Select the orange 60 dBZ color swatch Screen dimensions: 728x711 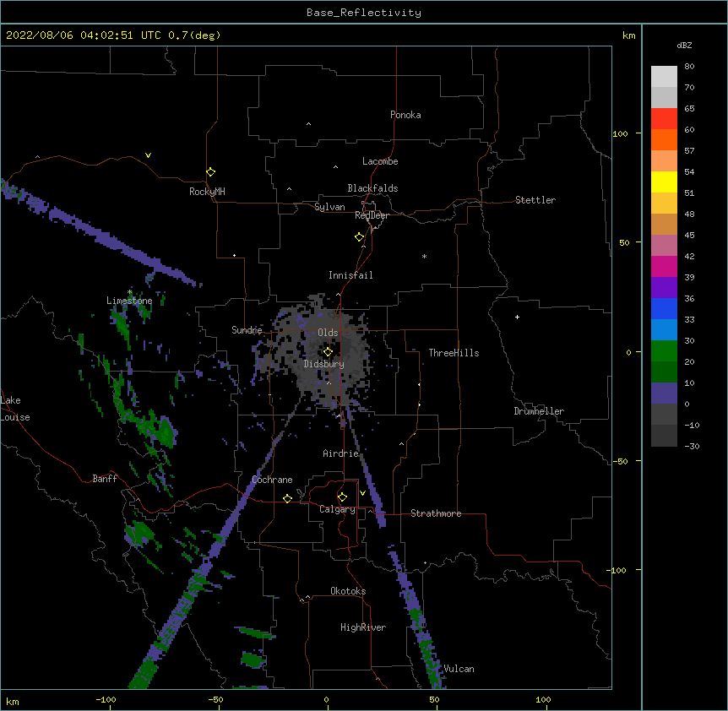tap(664, 139)
